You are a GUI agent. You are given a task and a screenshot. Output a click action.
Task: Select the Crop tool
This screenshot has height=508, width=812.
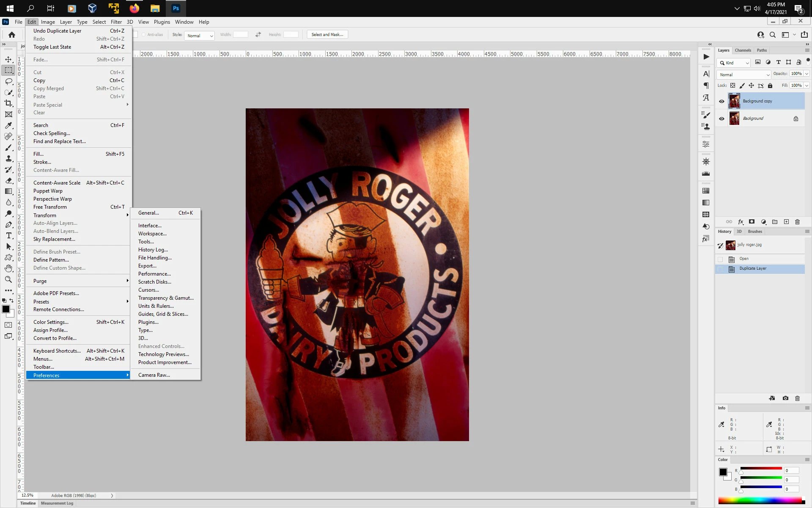tap(8, 103)
